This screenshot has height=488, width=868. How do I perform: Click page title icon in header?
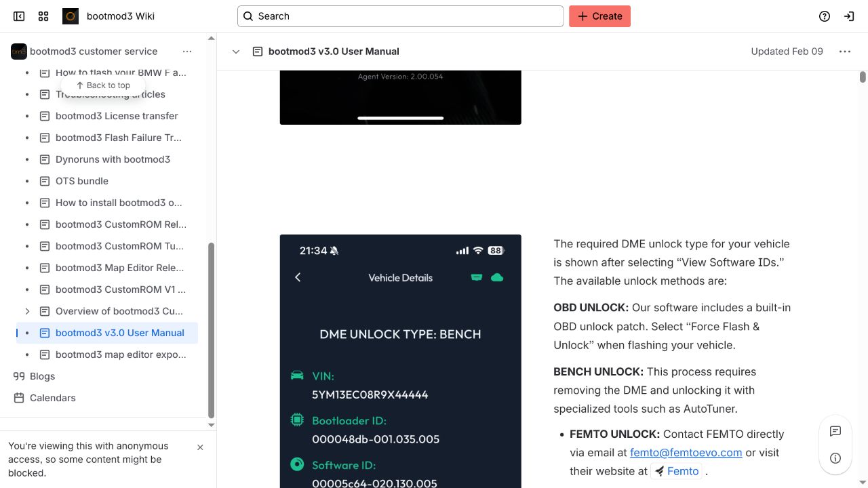(258, 52)
